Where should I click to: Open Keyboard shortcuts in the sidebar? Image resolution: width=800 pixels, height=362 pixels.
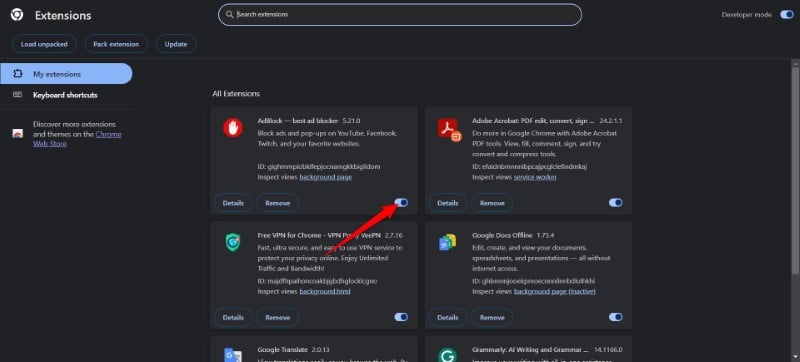[66, 95]
